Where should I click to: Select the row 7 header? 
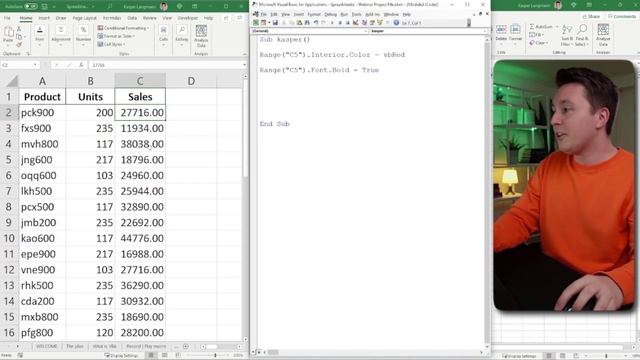point(9,191)
